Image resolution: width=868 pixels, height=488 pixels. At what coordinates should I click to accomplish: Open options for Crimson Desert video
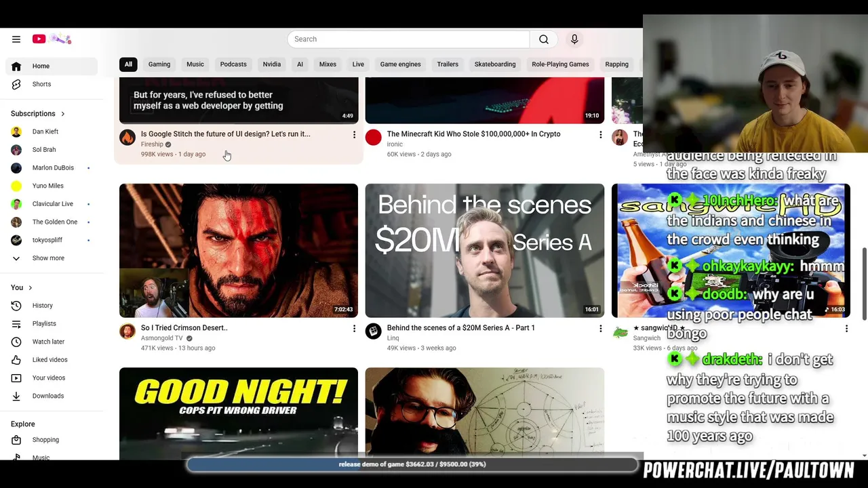click(354, 329)
